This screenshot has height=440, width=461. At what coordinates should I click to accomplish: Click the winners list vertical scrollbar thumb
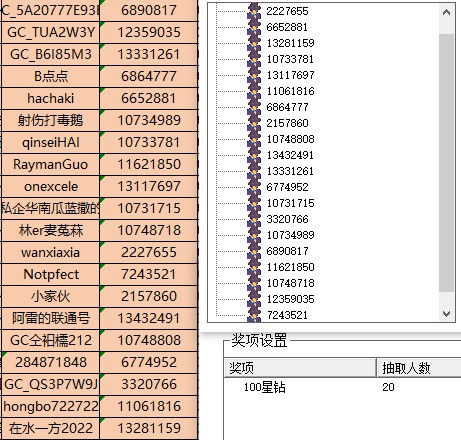446,163
